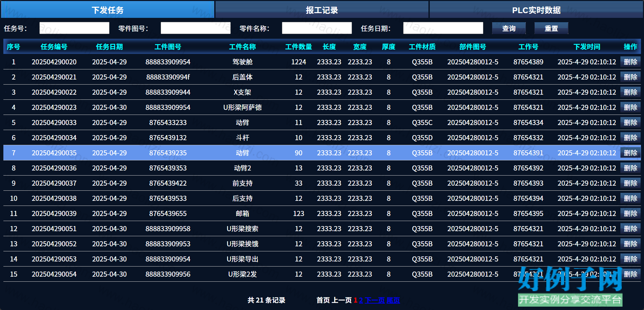The height and width of the screenshot is (310, 644).
Task: Delete the 邮箱 task row
Action: tap(631, 213)
